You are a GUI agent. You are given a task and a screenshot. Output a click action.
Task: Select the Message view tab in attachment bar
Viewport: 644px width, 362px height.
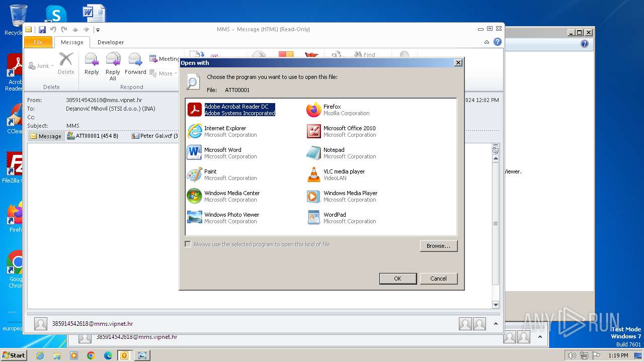[46, 136]
